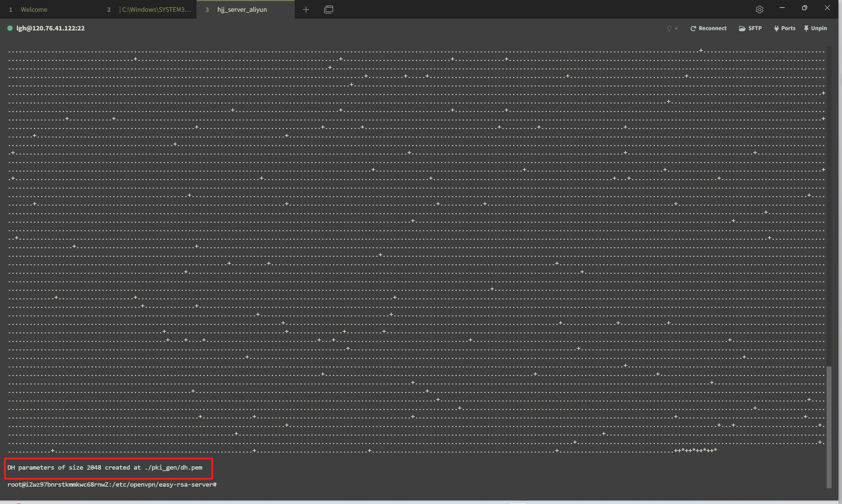The width and height of the screenshot is (842, 504).
Task: Show forwarded Ports panel
Action: coord(785,28)
